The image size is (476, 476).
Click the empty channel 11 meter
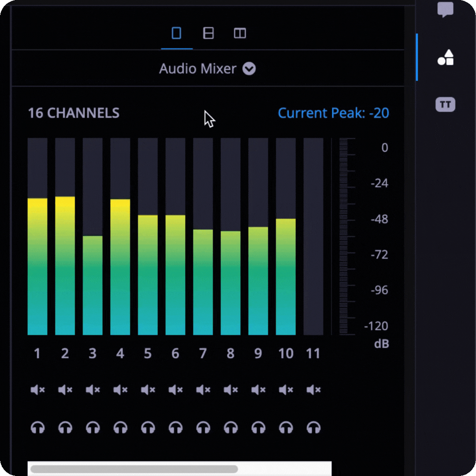[x=313, y=237]
